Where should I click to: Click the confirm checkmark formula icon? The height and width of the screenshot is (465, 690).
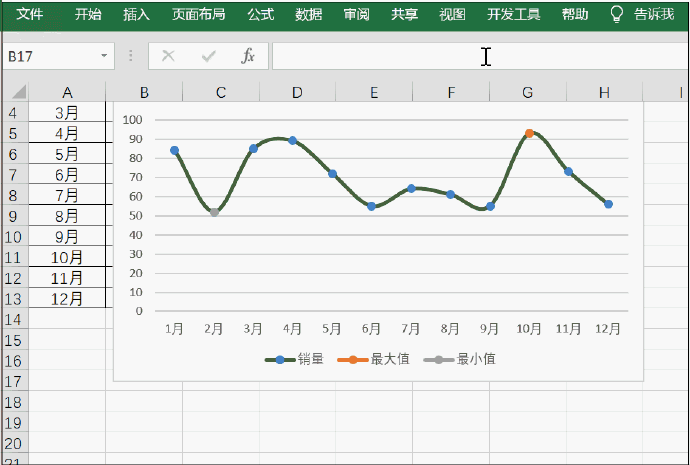pos(208,56)
